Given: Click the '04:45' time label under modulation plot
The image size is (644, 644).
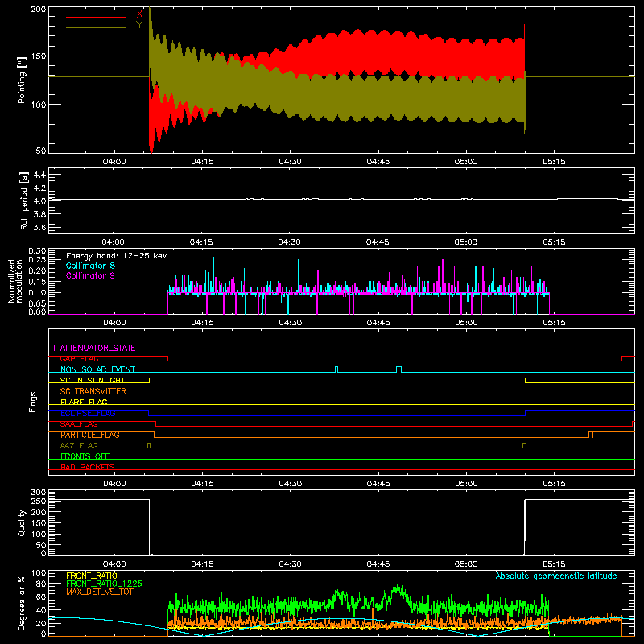Looking at the screenshot, I should [x=378, y=323].
